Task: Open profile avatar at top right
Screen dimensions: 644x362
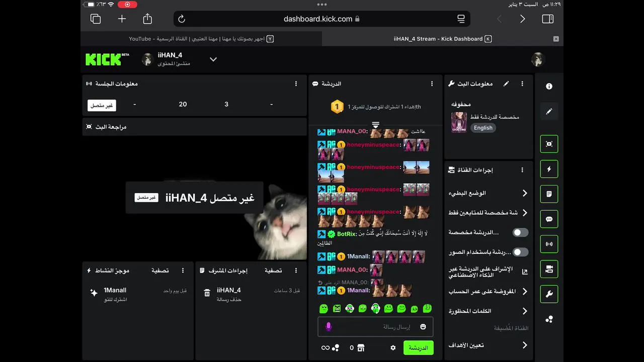Action: 538,59
